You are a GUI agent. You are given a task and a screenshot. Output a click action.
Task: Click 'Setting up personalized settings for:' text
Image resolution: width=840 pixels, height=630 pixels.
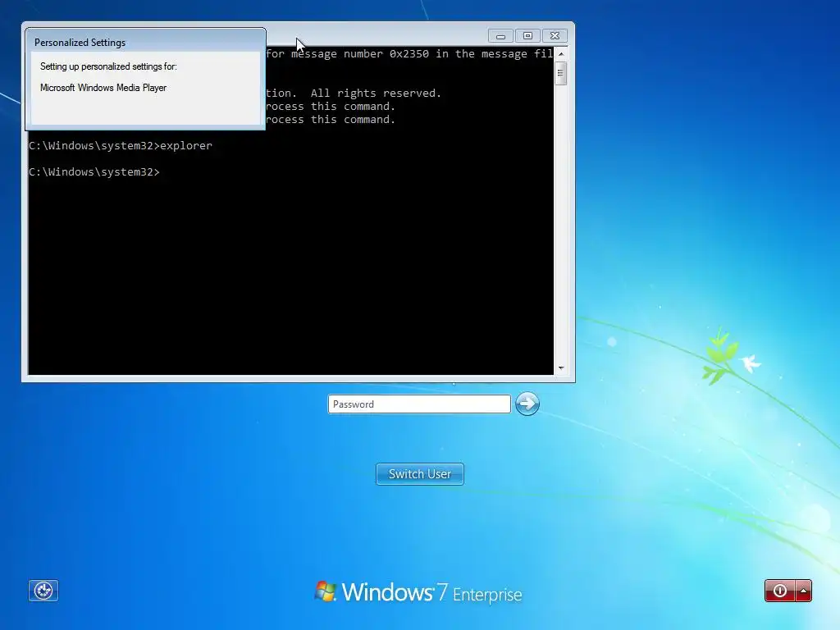tap(108, 66)
